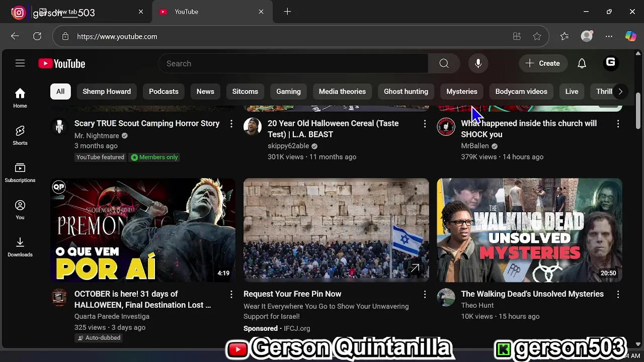Go back with browser back arrow

(15, 36)
